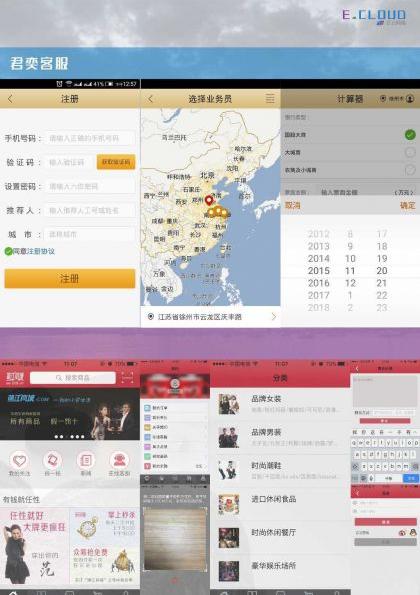The image size is (420, 595).
Task: Click the 验证码 verification code field
Action: click(x=69, y=162)
